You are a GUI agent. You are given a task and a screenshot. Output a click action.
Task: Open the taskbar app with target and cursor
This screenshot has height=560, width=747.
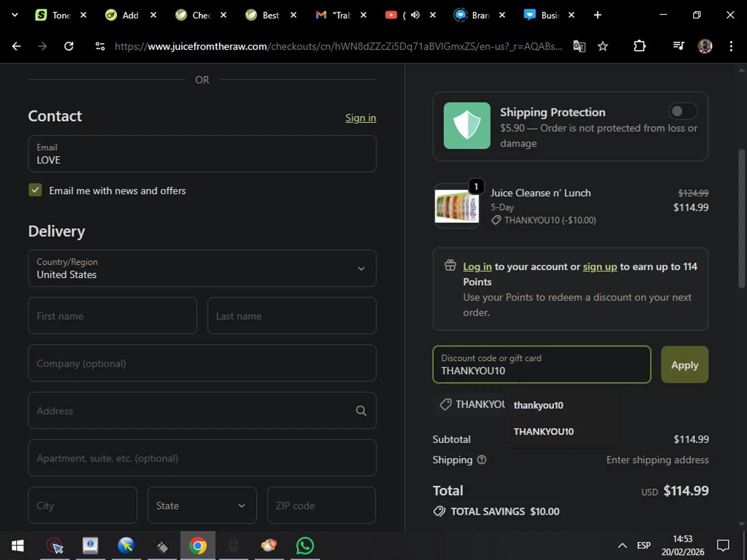[x=55, y=546]
